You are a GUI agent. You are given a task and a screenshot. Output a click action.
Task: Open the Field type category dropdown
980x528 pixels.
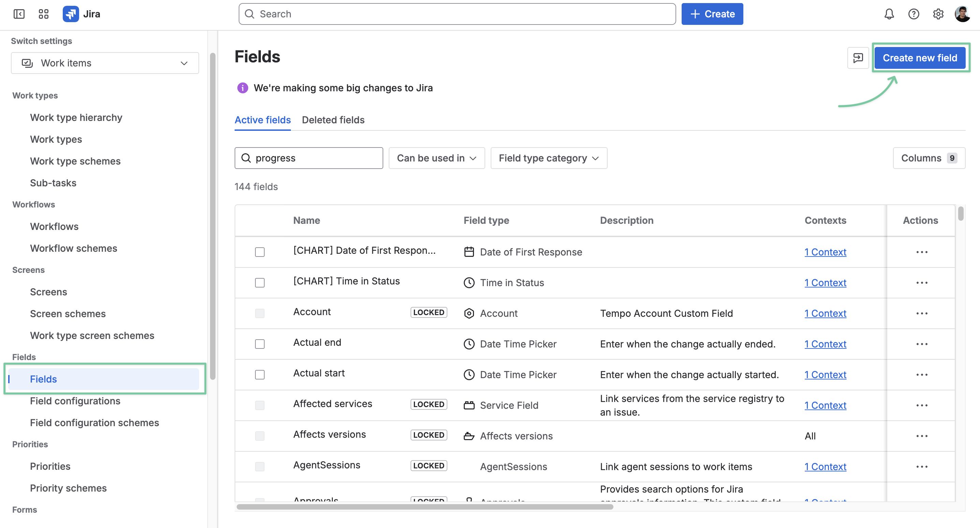(x=549, y=158)
